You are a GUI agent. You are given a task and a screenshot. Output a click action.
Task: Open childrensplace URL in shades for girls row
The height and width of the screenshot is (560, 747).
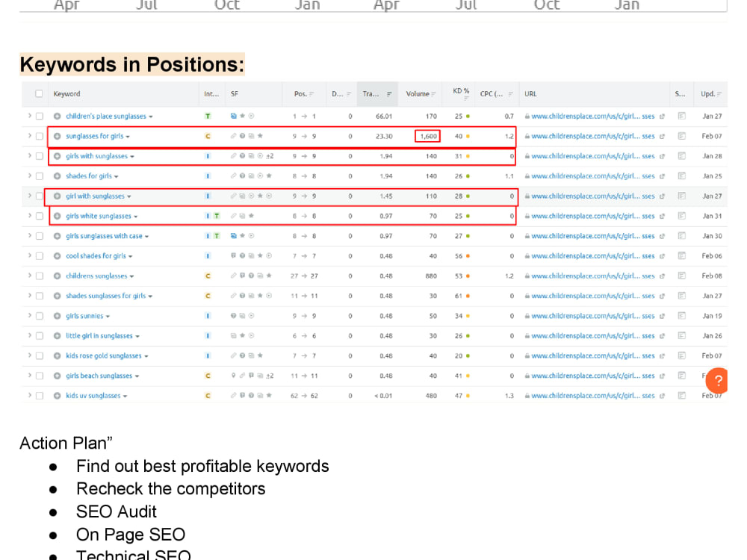(593, 176)
